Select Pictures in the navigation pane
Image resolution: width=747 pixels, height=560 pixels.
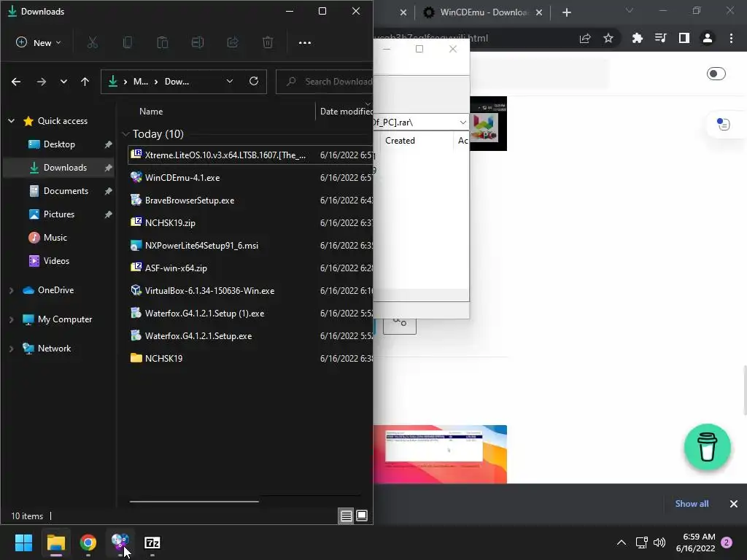tap(58, 214)
